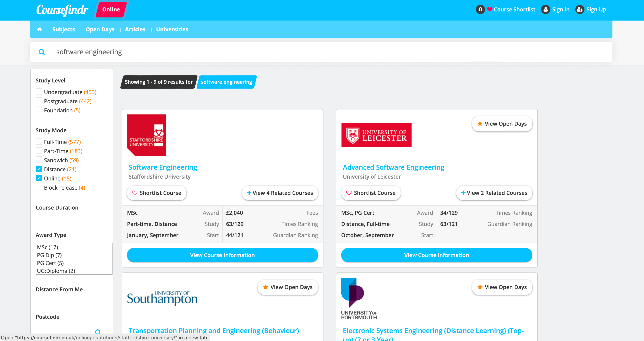Expand View 2 Related Courses for Leicester
644x341 pixels.
494,193
